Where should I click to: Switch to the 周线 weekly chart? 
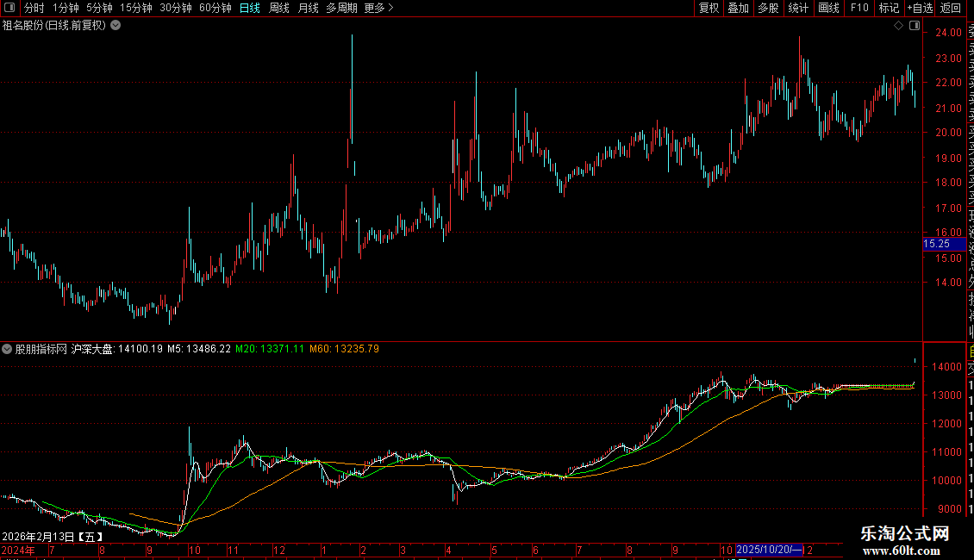tap(279, 8)
